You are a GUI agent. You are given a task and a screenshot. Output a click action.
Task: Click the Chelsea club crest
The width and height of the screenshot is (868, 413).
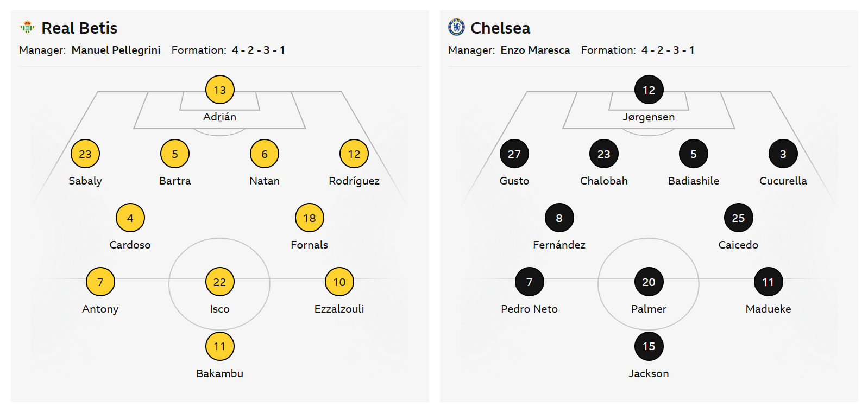[x=456, y=27]
